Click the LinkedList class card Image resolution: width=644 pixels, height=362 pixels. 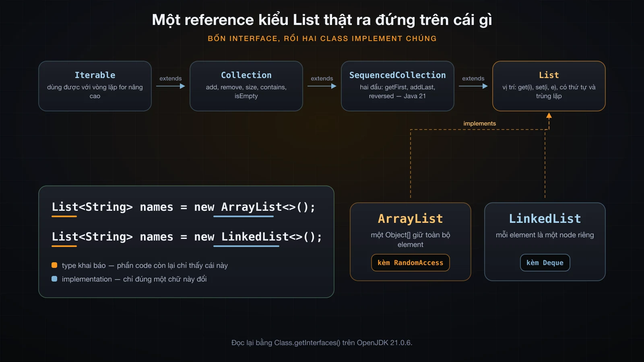545,242
